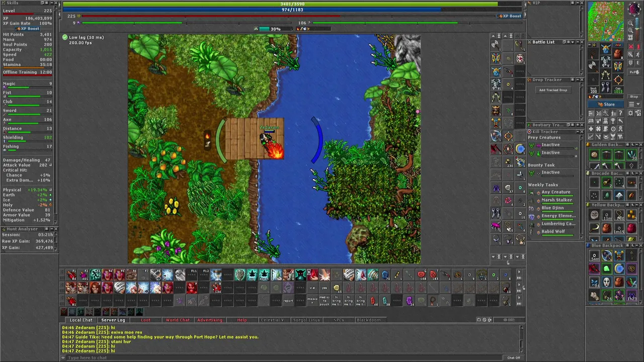Click Add Tracked Drop button

click(553, 90)
